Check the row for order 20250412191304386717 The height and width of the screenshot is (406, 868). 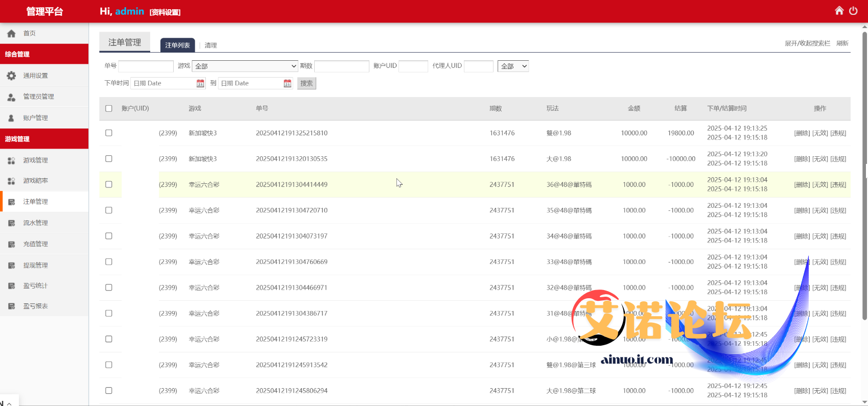tap(109, 314)
